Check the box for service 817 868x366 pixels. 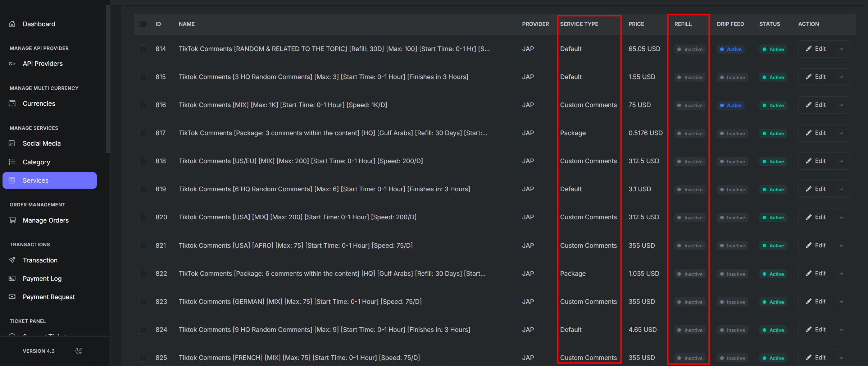click(x=143, y=133)
